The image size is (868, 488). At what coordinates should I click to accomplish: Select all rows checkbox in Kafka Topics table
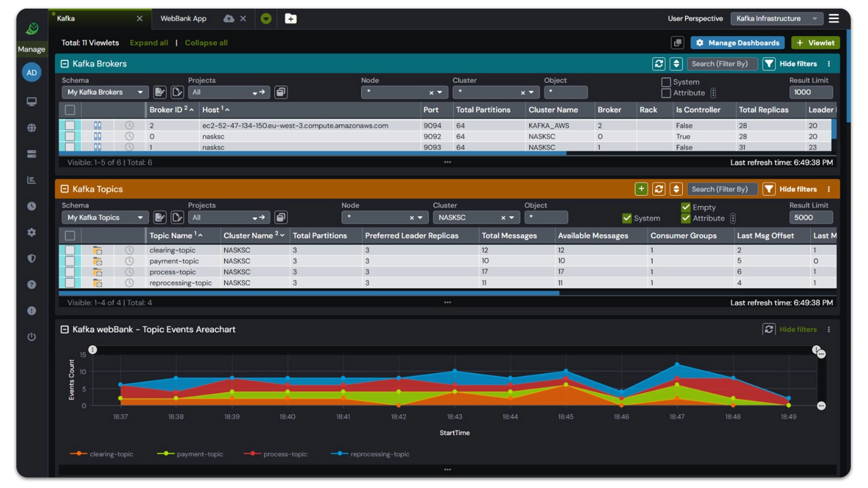point(70,235)
